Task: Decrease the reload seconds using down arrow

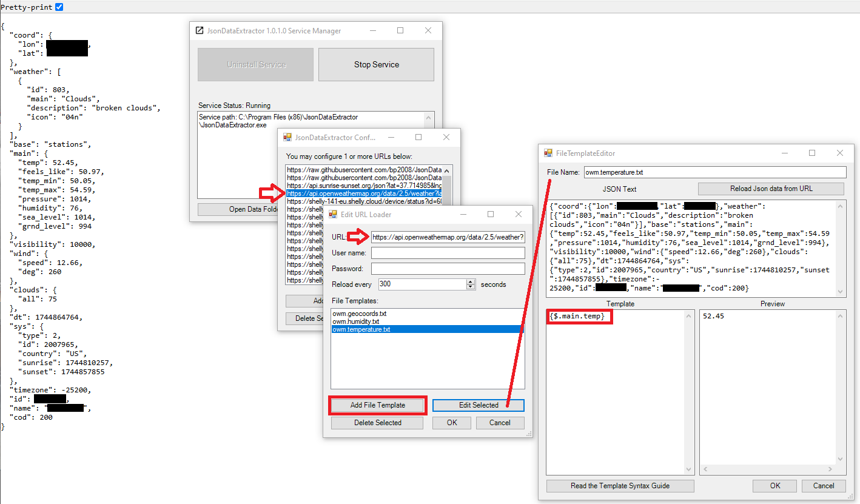Action: click(x=471, y=287)
